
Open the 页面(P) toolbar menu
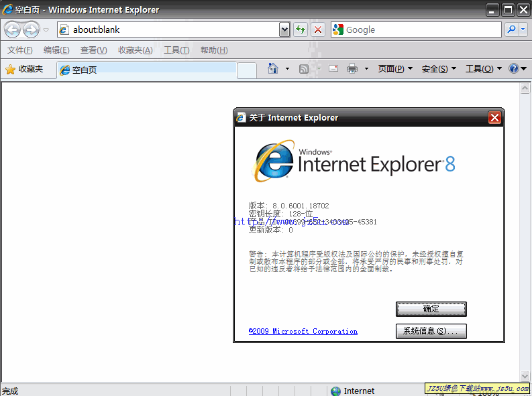tap(395, 69)
